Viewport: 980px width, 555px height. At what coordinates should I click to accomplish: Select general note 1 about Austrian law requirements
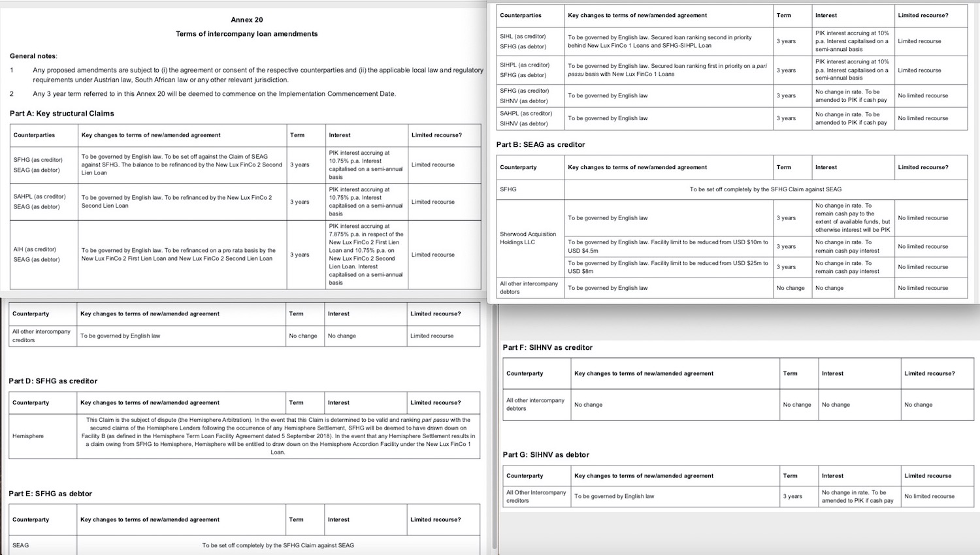coord(258,75)
